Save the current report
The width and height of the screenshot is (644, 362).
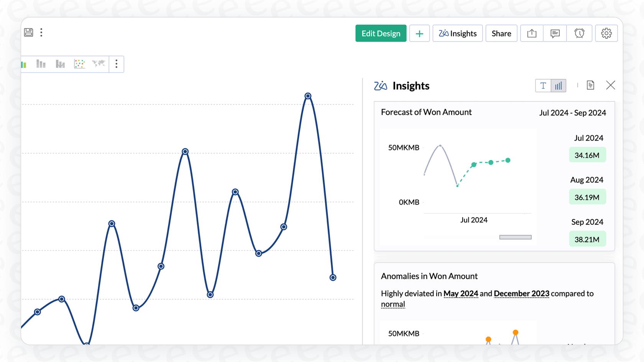[x=28, y=32]
